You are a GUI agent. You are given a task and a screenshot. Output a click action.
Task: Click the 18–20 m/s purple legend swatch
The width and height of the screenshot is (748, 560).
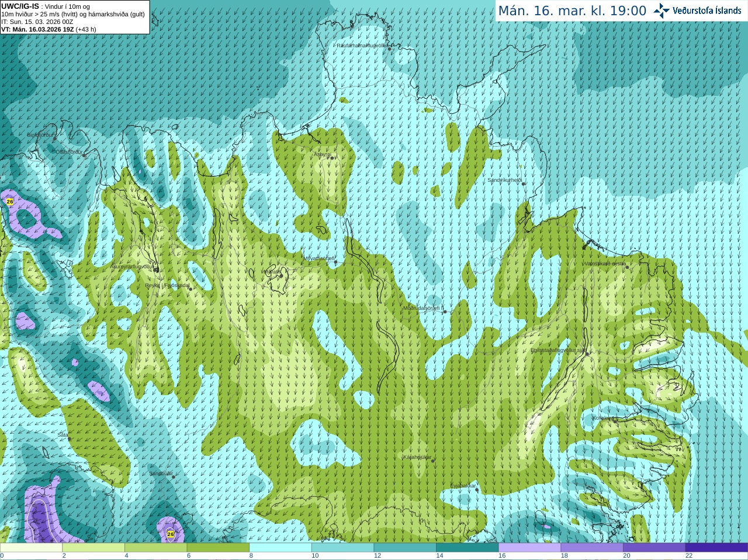(x=592, y=548)
